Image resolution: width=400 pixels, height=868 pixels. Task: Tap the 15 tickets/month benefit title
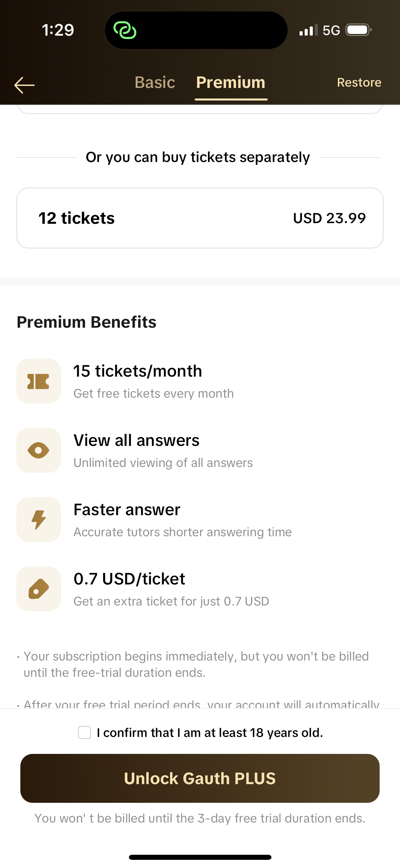point(138,371)
